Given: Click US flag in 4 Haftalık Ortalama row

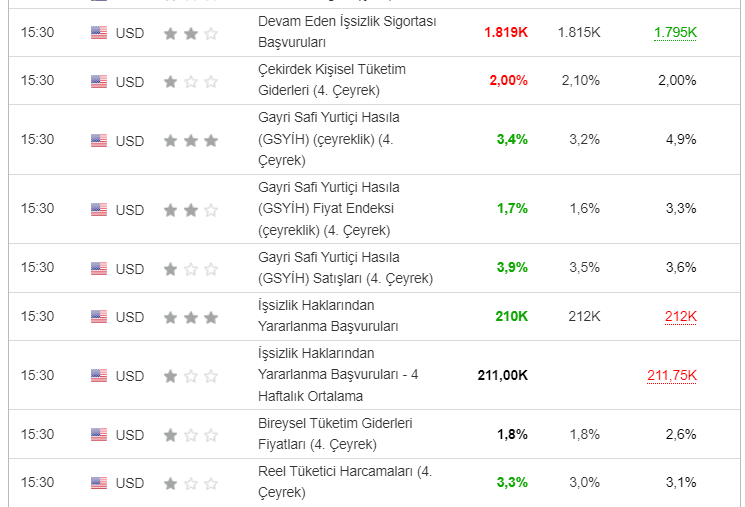Looking at the screenshot, I should click(x=99, y=376).
